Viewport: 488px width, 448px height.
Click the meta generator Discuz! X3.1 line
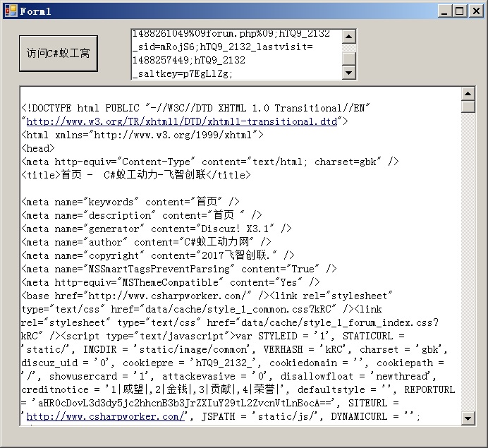click(157, 229)
